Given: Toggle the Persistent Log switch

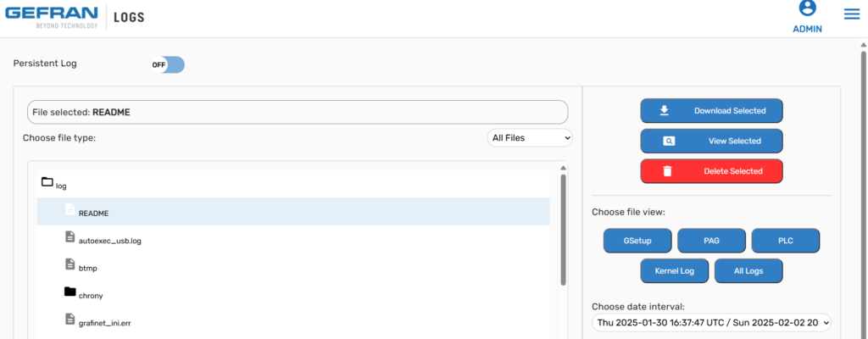Looking at the screenshot, I should pyautogui.click(x=168, y=64).
